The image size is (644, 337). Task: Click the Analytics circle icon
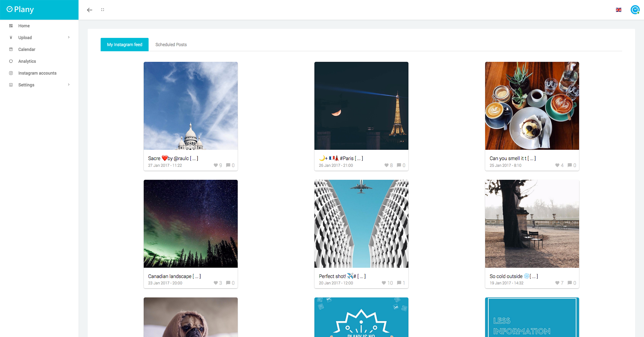(x=11, y=61)
